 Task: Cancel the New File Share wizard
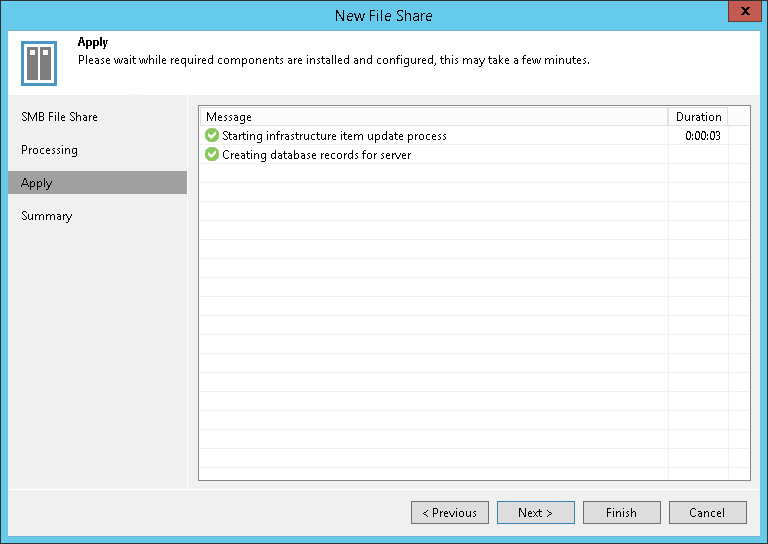[x=707, y=513]
